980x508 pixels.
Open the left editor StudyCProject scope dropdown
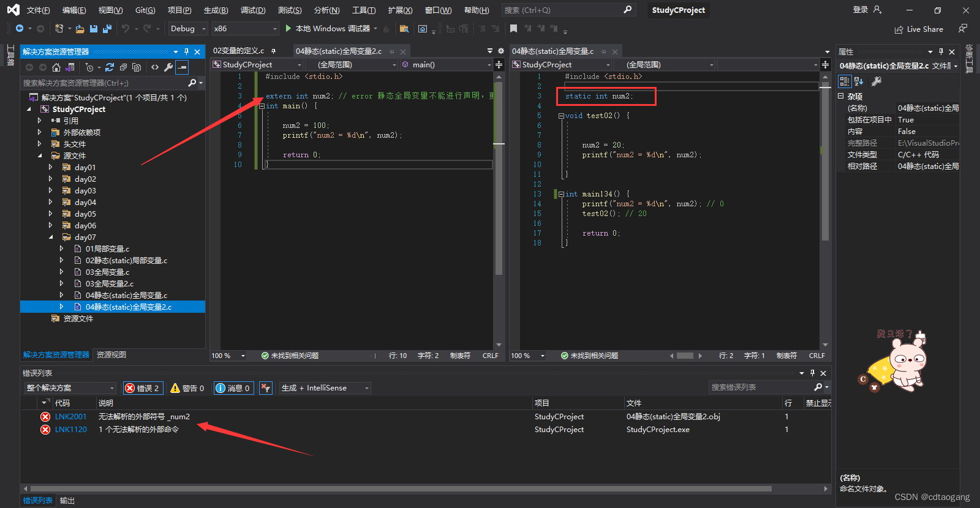tap(257, 65)
